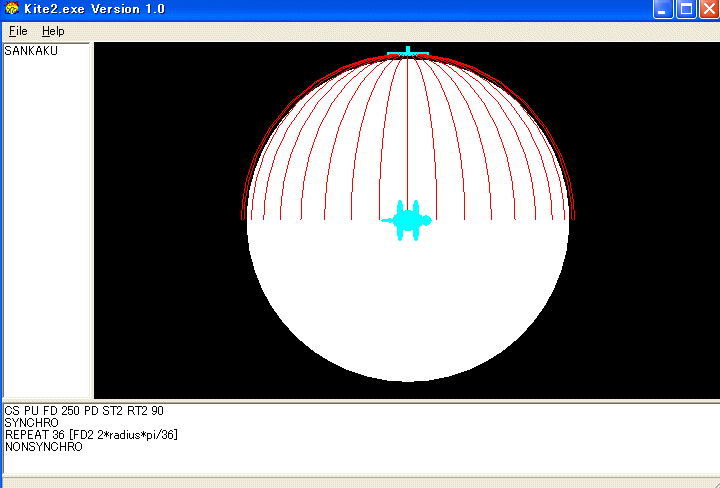The height and width of the screenshot is (488, 720).
Task: Maximize the Kite2.exe window
Action: 686,9
